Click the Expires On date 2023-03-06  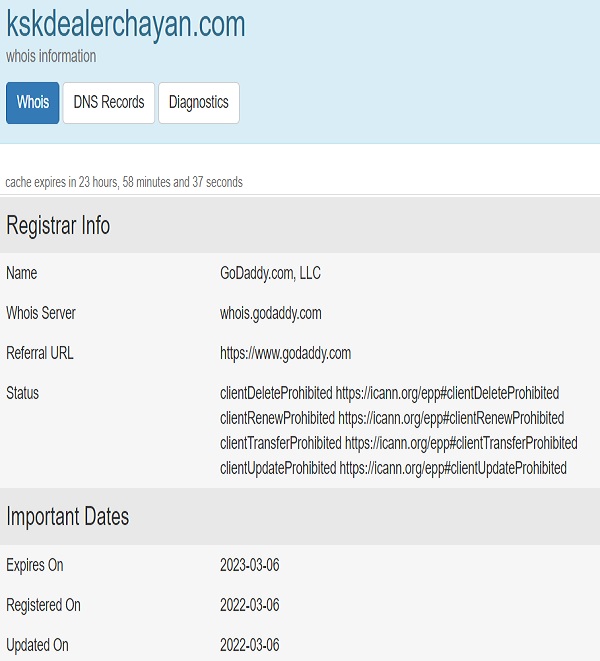click(250, 565)
